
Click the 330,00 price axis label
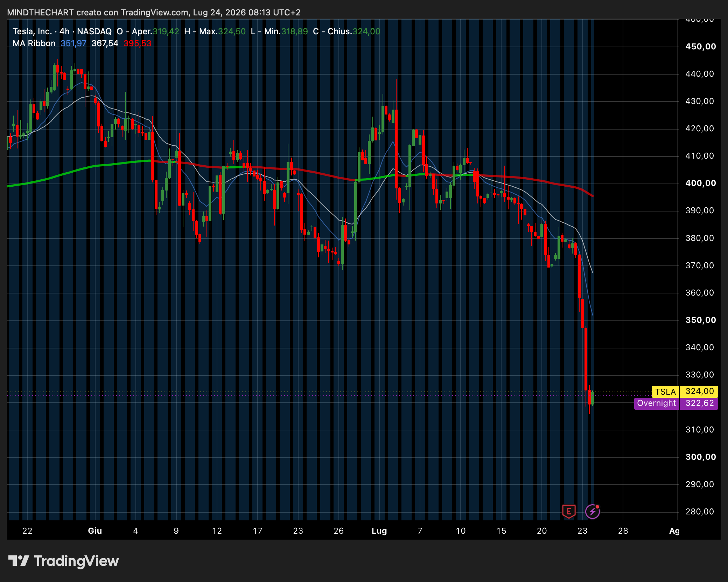(700, 375)
